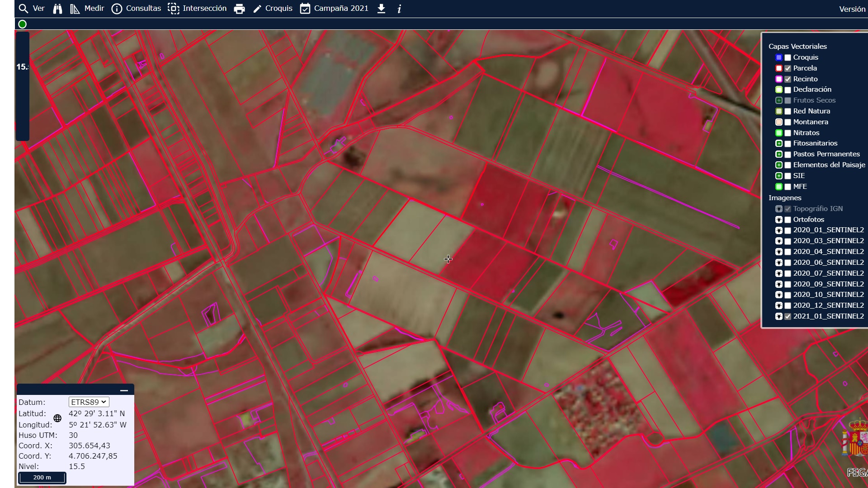Click the globe icon beside coordinates

pos(57,418)
